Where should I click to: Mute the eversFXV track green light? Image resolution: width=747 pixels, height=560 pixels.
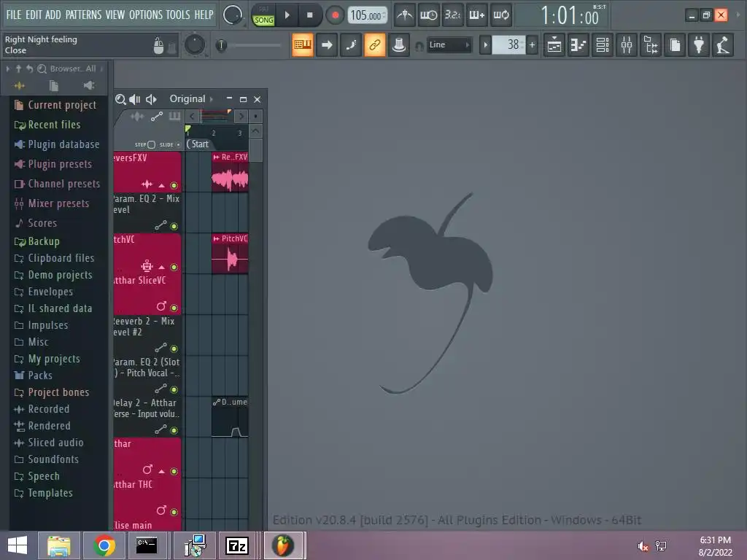pos(174,185)
